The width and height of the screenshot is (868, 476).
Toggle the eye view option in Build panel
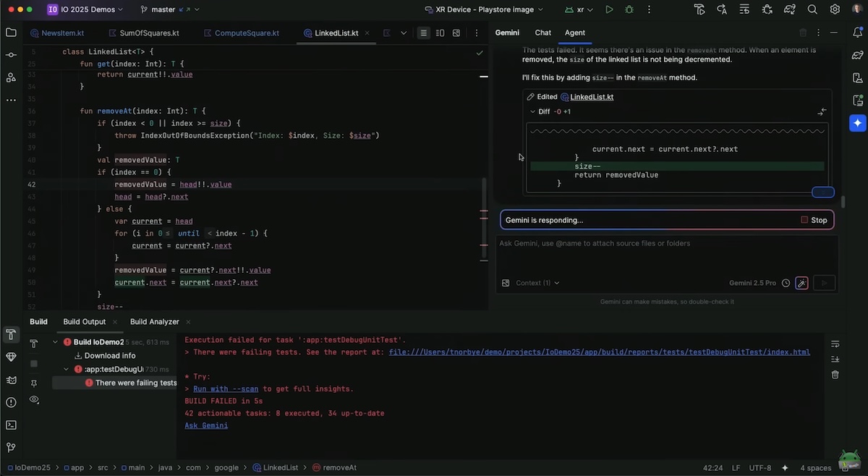pyautogui.click(x=34, y=399)
